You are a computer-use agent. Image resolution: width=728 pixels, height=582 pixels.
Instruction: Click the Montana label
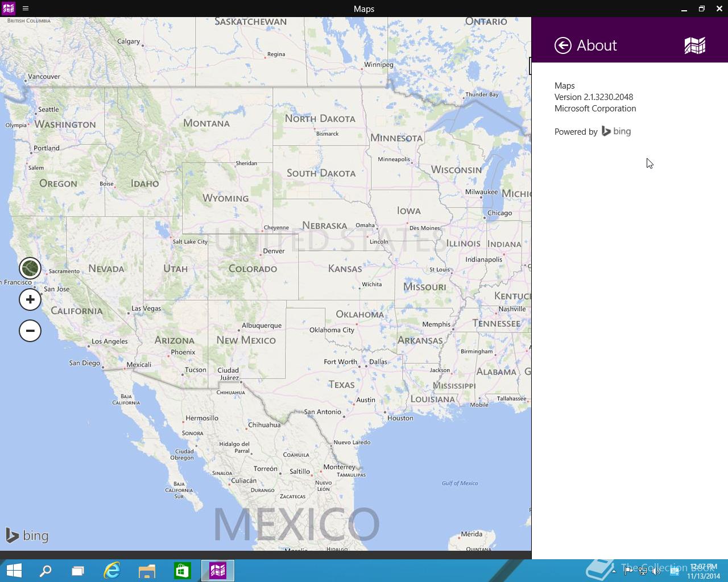[x=206, y=123]
